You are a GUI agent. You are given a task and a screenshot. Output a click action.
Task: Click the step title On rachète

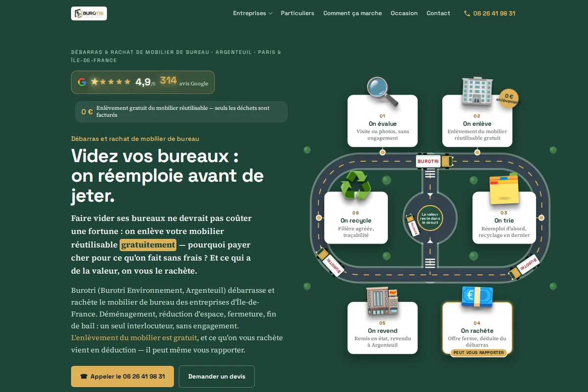(x=477, y=331)
